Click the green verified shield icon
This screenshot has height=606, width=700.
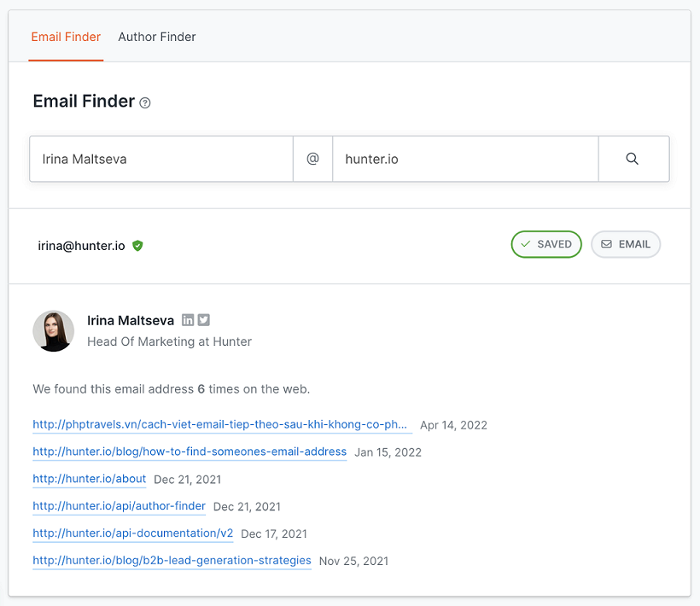[137, 246]
